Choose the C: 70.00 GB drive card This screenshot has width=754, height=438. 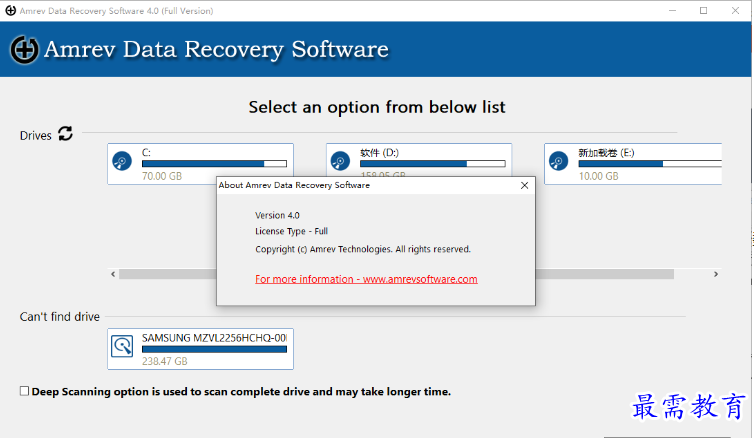pos(201,164)
